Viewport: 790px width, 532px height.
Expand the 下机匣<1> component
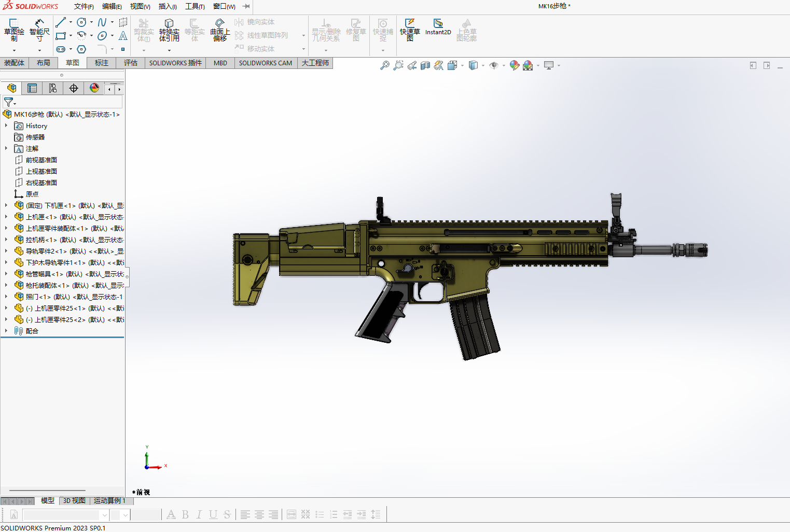6,205
